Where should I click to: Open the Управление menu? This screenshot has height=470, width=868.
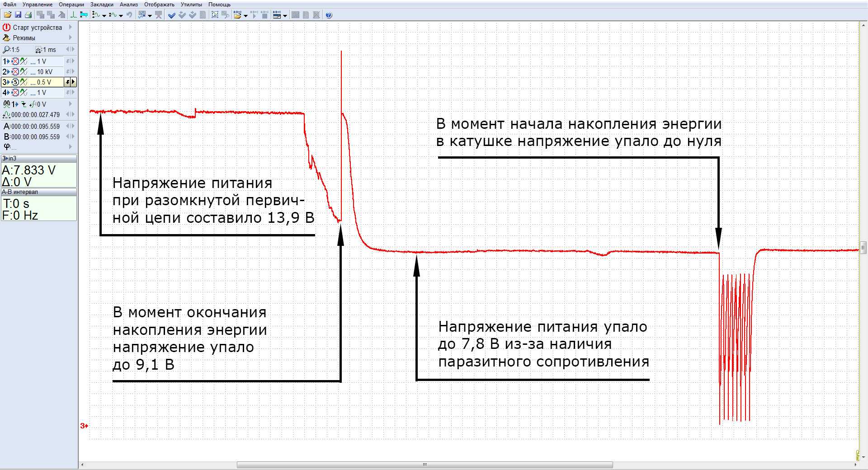(x=38, y=4)
